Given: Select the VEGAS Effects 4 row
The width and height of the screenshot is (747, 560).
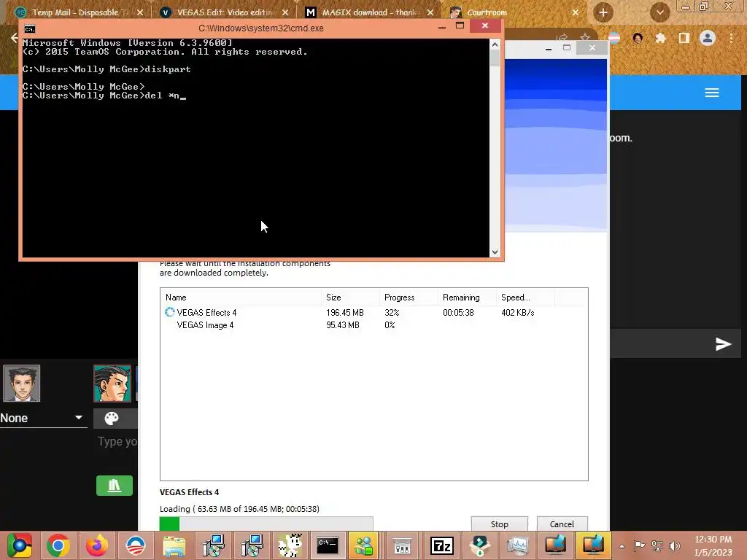Looking at the screenshot, I should click(373, 312).
